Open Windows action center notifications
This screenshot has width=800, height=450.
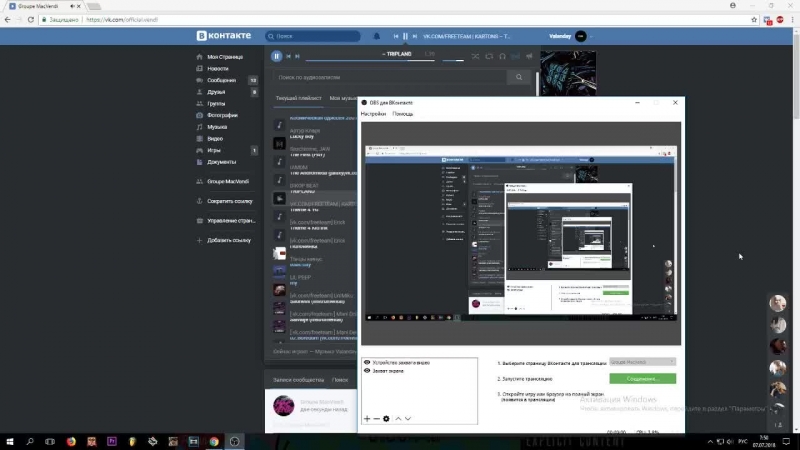(x=786, y=441)
